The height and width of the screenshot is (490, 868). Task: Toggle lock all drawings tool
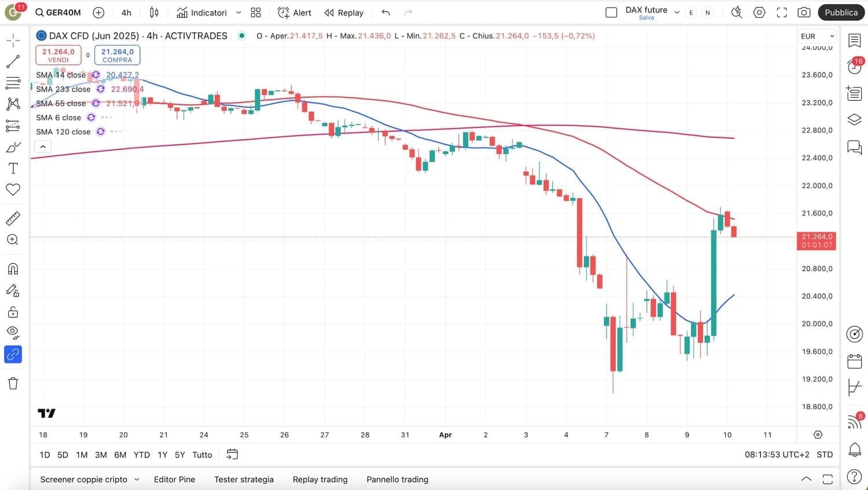[13, 313]
